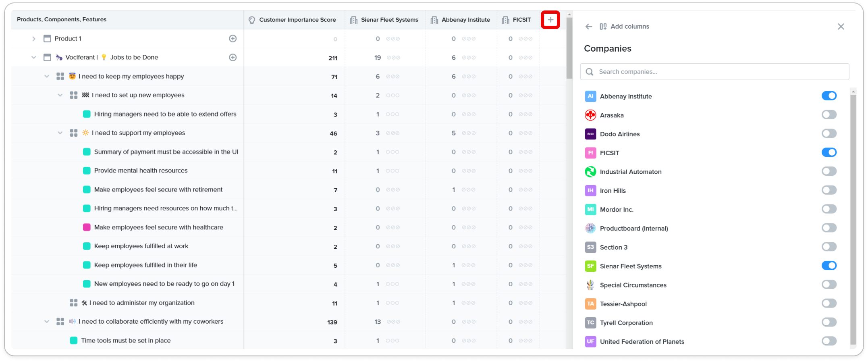The width and height of the screenshot is (868, 362).
Task: Click Productboard (Internal) logo
Action: (x=590, y=228)
